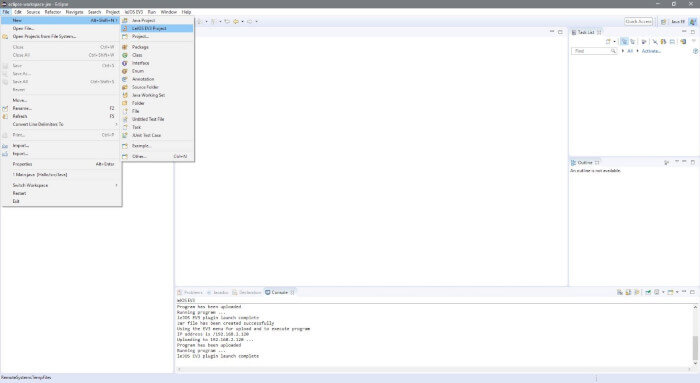The image size is (700, 383).
Task: Choose Other... in the New submenu
Action: tap(157, 157)
